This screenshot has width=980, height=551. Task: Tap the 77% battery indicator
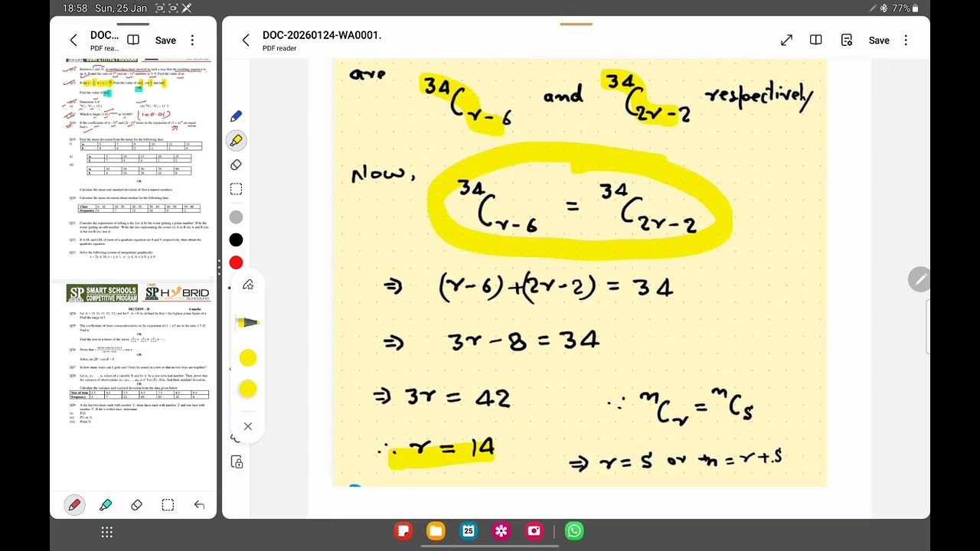click(906, 8)
